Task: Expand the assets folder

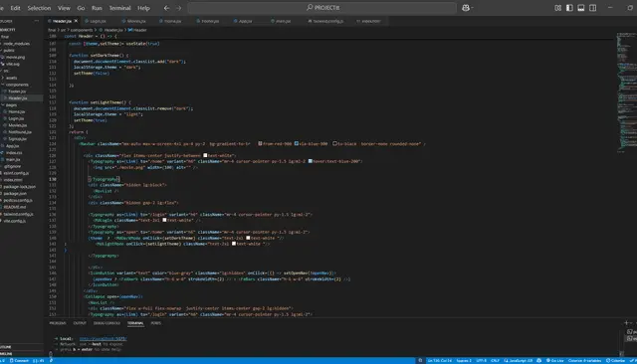Action: (11, 78)
